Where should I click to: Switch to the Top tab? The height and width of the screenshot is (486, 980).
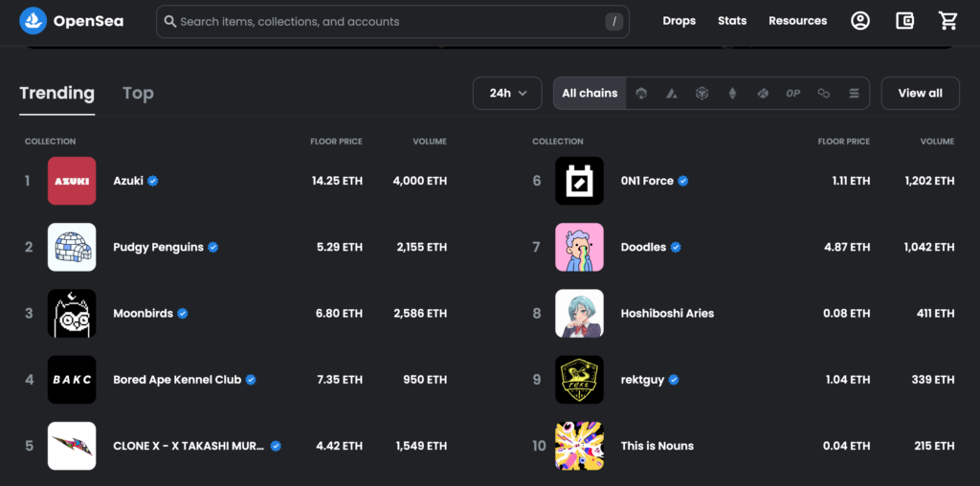click(x=138, y=93)
